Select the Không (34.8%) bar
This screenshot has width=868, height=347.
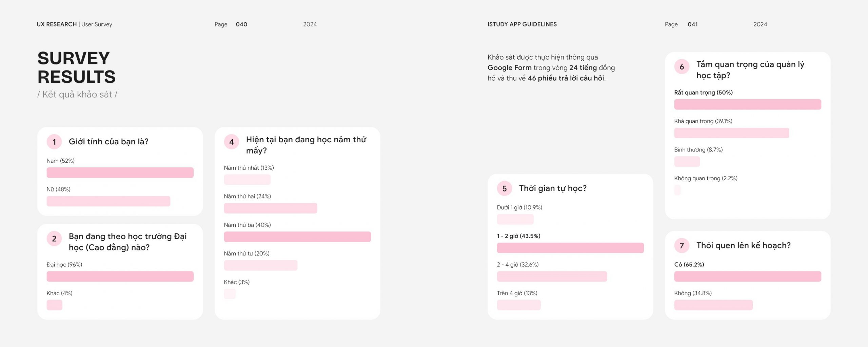click(713, 305)
